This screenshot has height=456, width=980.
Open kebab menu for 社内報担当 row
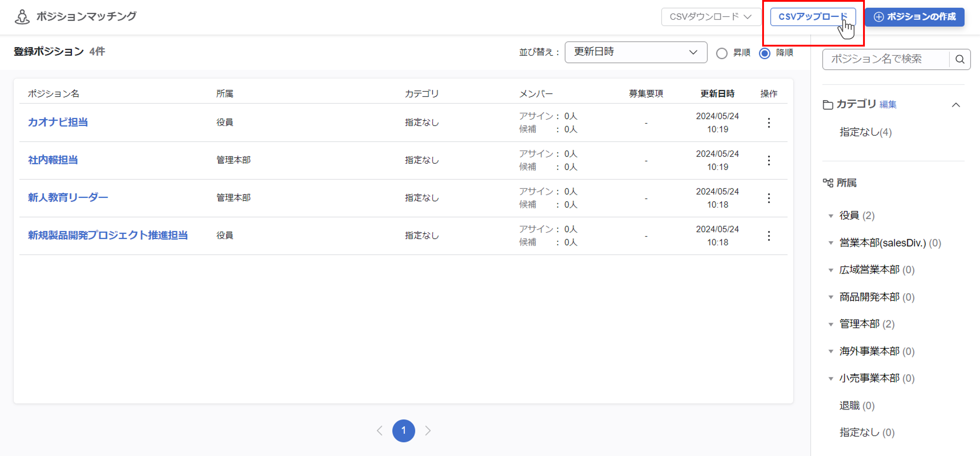[x=768, y=160]
